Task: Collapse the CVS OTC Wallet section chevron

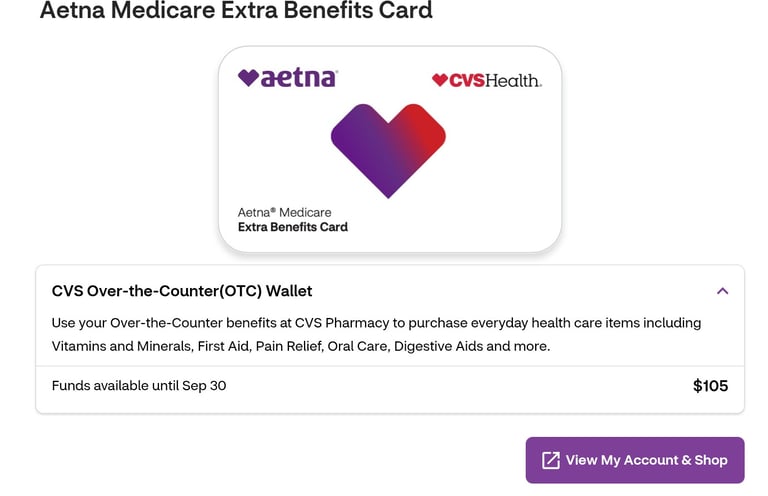Action: [722, 291]
